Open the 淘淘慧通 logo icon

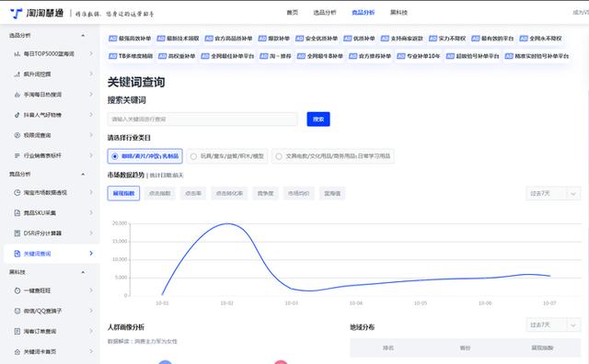(x=17, y=13)
